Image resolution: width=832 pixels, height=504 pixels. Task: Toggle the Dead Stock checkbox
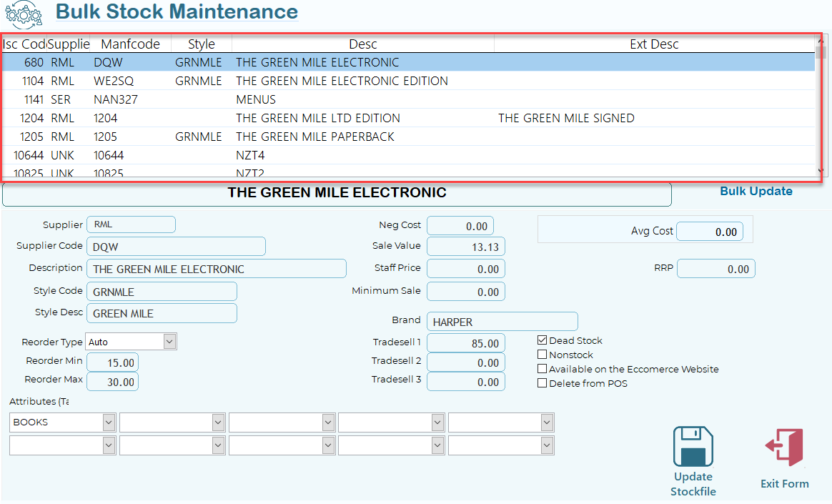click(543, 340)
